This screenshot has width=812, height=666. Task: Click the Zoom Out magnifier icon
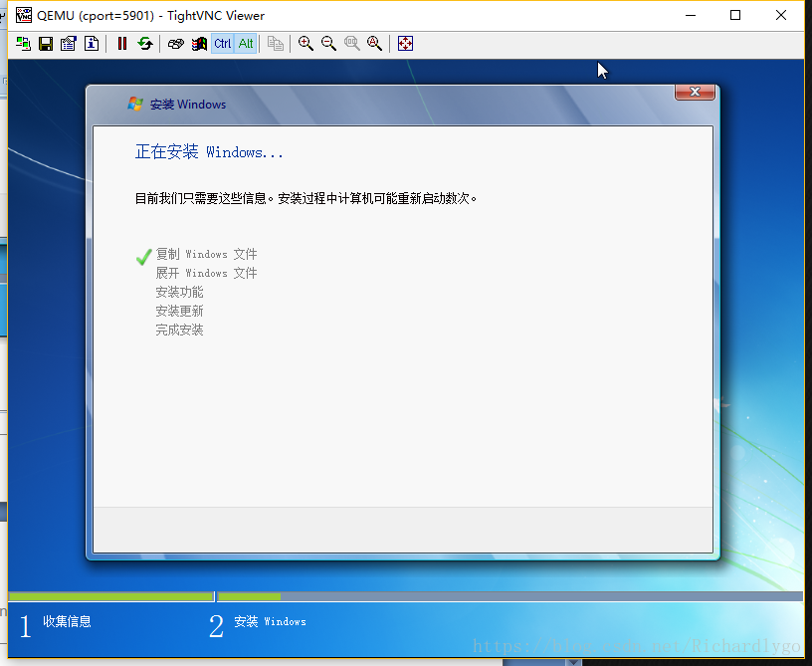tap(328, 44)
